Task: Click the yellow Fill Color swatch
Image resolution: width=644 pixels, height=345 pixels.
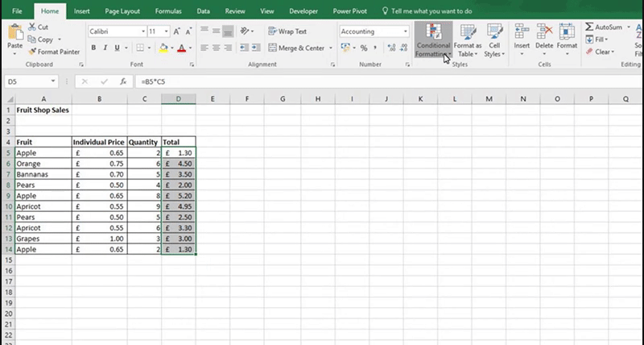Action: (x=163, y=48)
